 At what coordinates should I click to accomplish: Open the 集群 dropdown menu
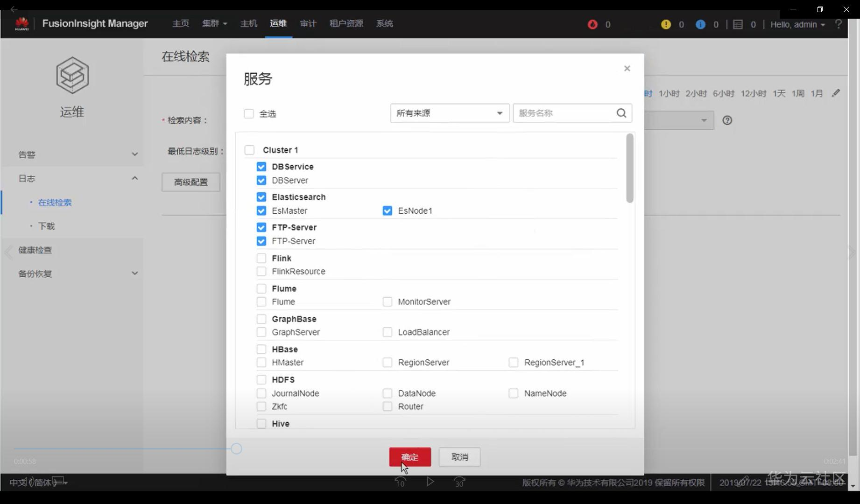point(215,23)
